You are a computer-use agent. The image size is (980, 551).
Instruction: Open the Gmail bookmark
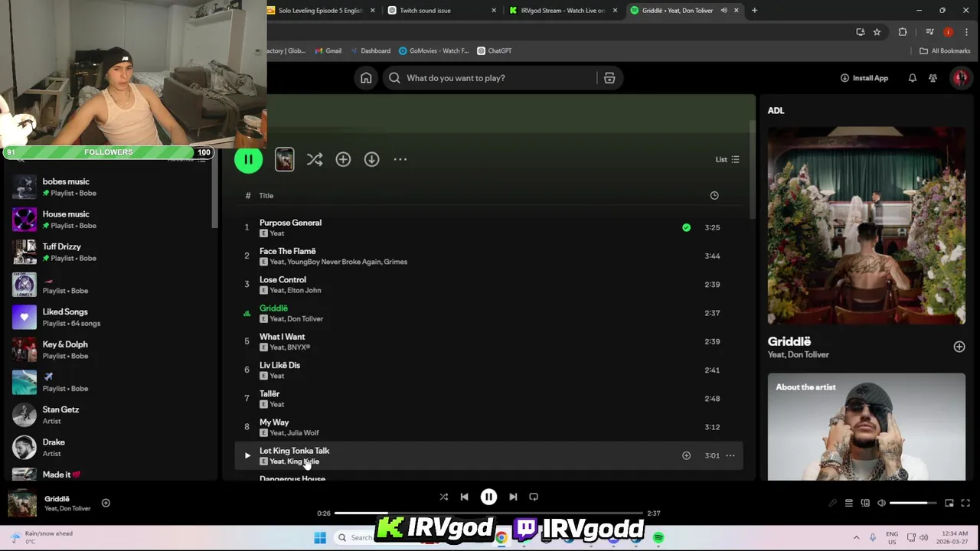click(x=327, y=51)
